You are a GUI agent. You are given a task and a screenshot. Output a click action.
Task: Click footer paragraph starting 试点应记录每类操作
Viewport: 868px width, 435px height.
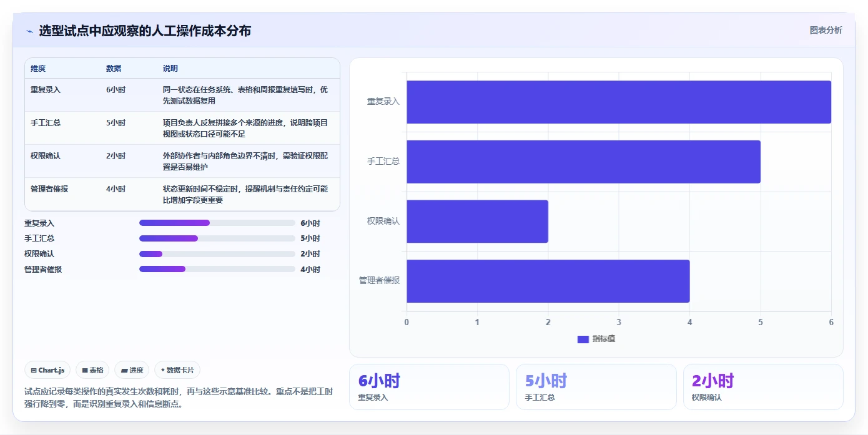[x=180, y=398]
